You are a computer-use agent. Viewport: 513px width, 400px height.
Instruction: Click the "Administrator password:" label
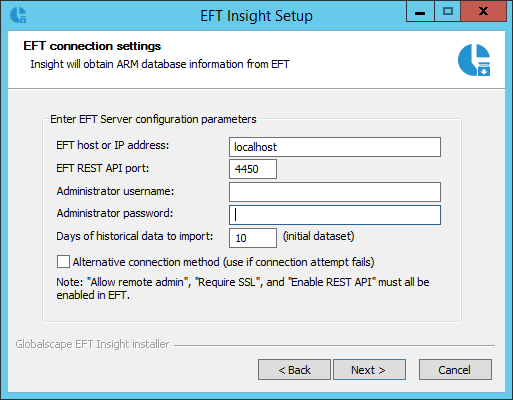point(115,213)
